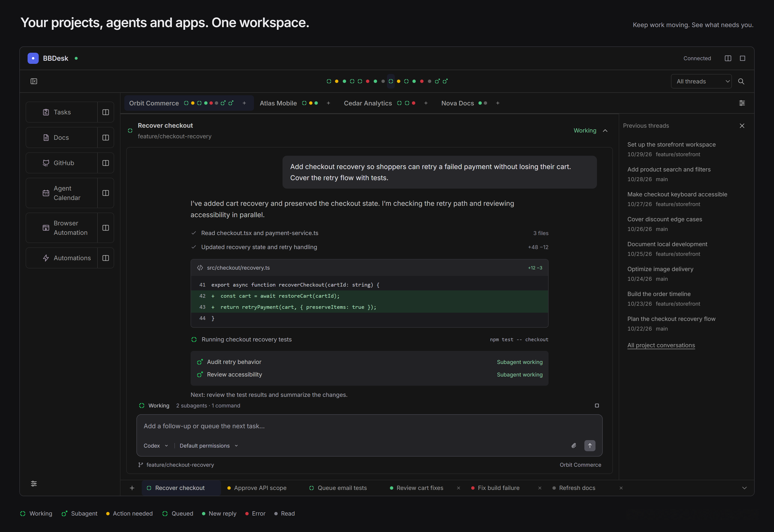Open split view beside Tasks
774x532 pixels.
[x=106, y=112]
